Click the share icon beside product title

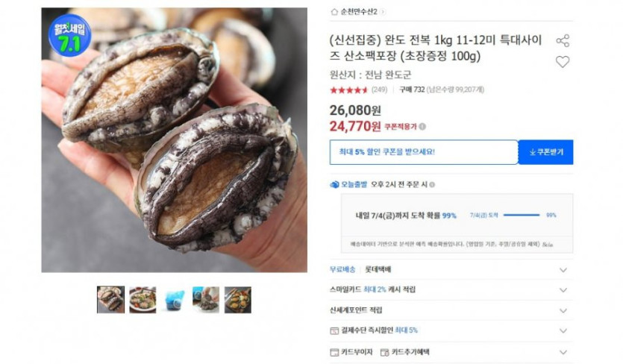click(x=563, y=40)
